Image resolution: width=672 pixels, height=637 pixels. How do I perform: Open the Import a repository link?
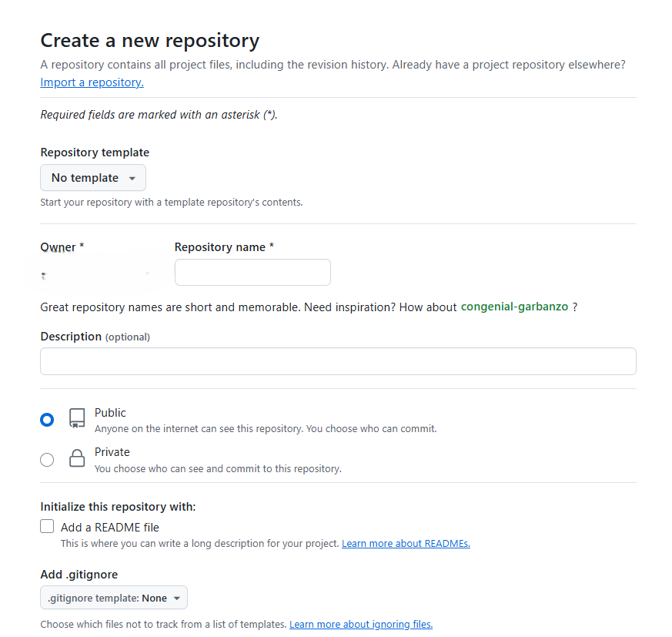[92, 82]
